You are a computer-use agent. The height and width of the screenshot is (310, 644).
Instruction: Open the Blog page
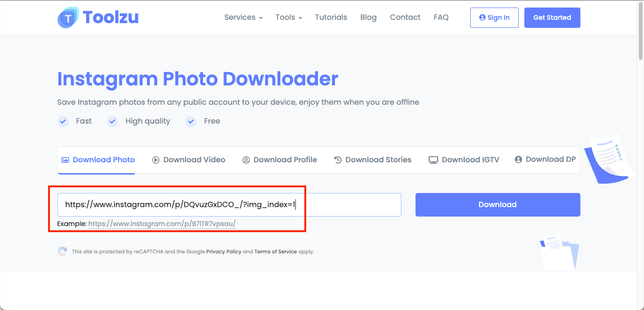pos(368,17)
